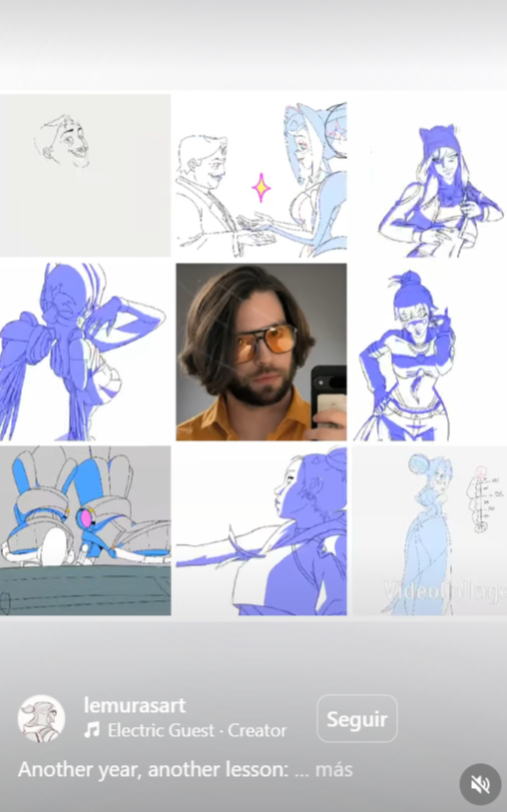This screenshot has height=812, width=507.
Task: Open Electric Guest · Creator audio track
Action: point(197,731)
